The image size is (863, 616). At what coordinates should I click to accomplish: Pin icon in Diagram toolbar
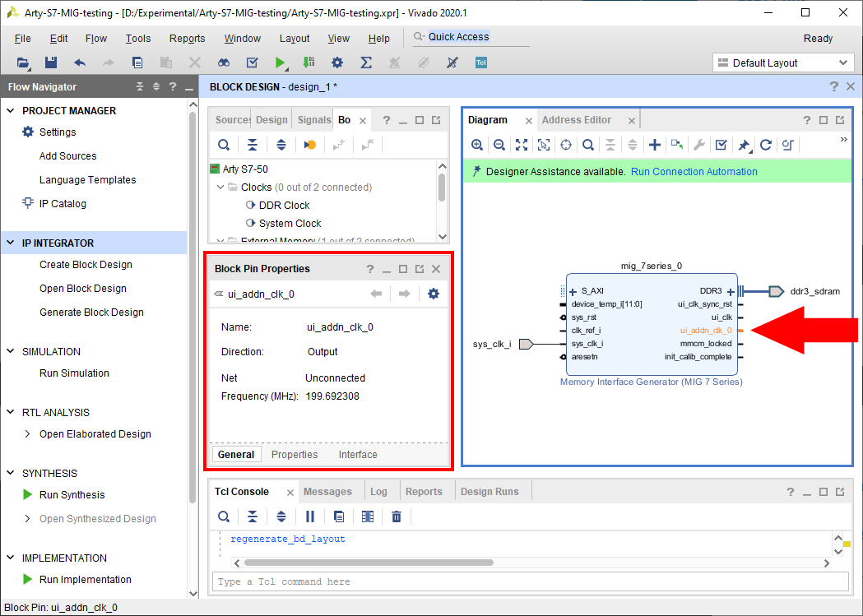(744, 145)
